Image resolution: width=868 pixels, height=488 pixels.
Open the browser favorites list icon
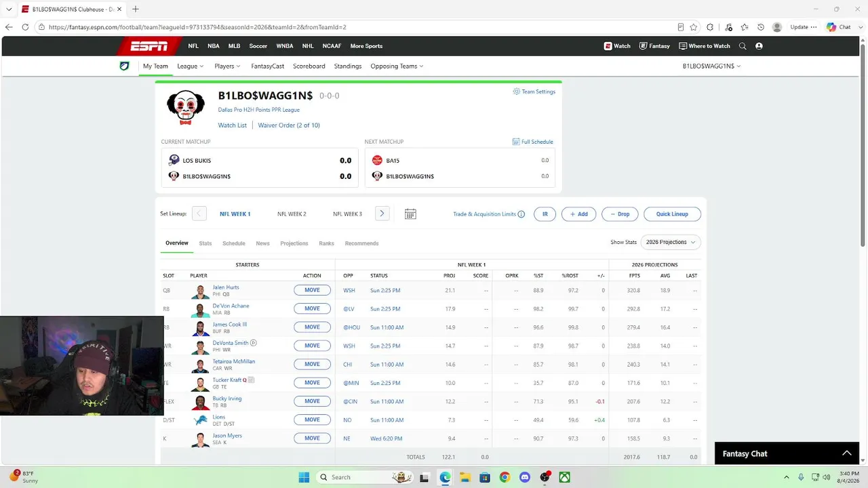745,27
